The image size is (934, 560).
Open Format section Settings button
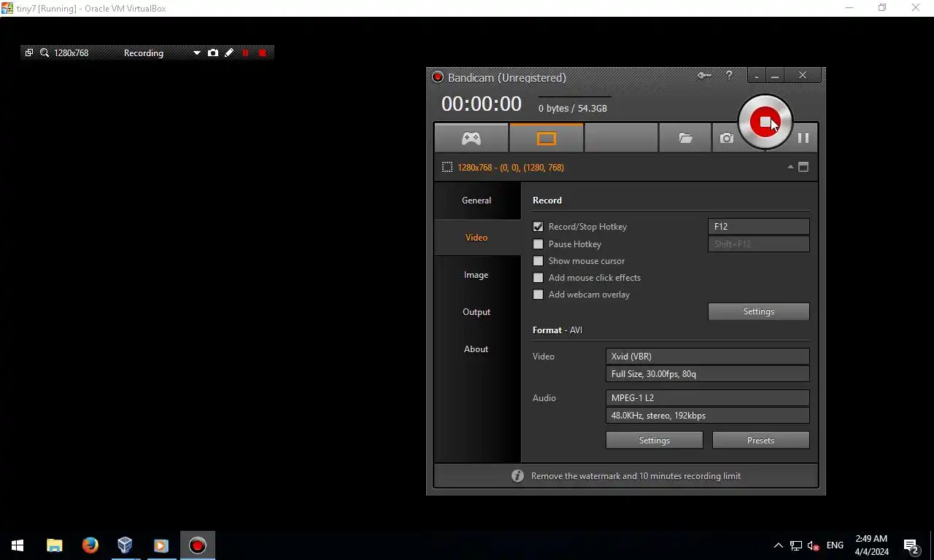pos(655,440)
